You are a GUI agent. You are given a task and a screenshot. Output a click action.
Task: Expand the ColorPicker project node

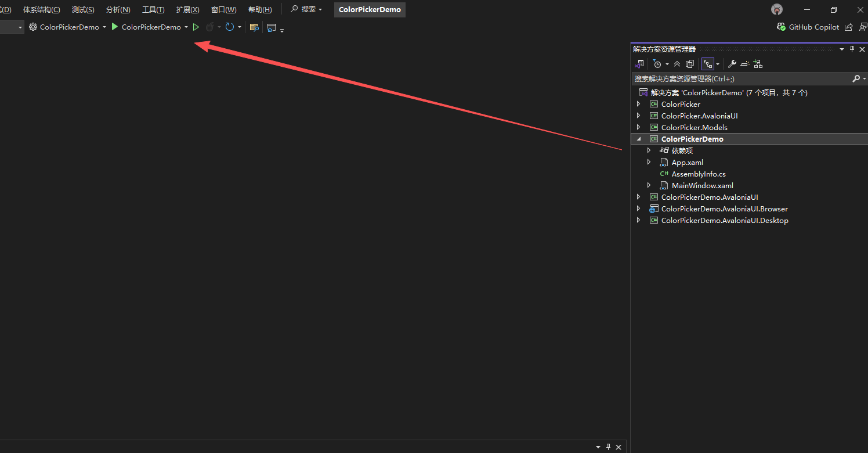[638, 104]
